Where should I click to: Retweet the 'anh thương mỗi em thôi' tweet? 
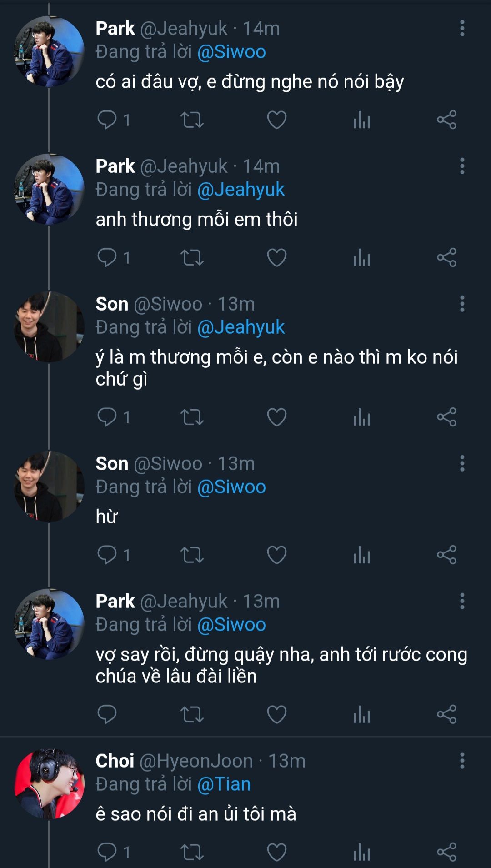coord(192,258)
